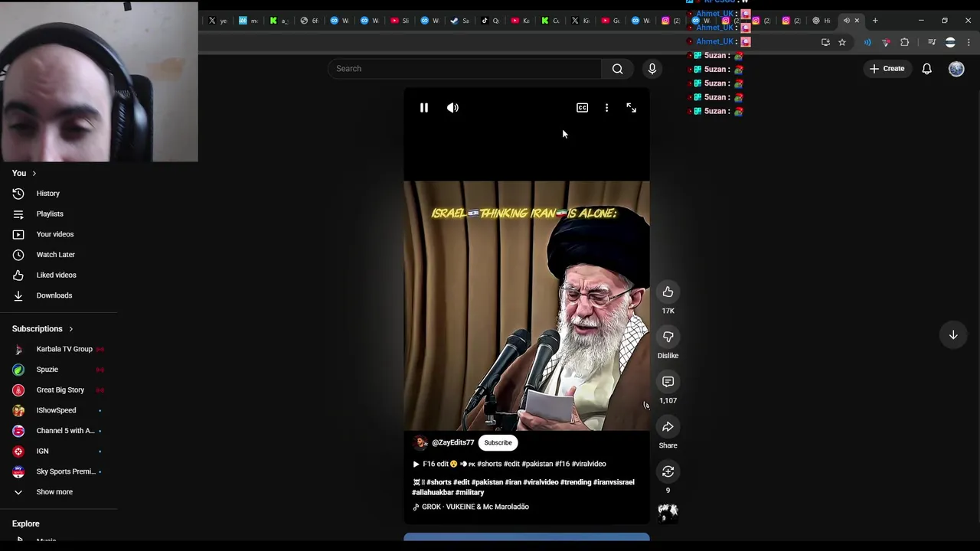
Task: Open the three-dot more options menu
Action: (x=606, y=108)
